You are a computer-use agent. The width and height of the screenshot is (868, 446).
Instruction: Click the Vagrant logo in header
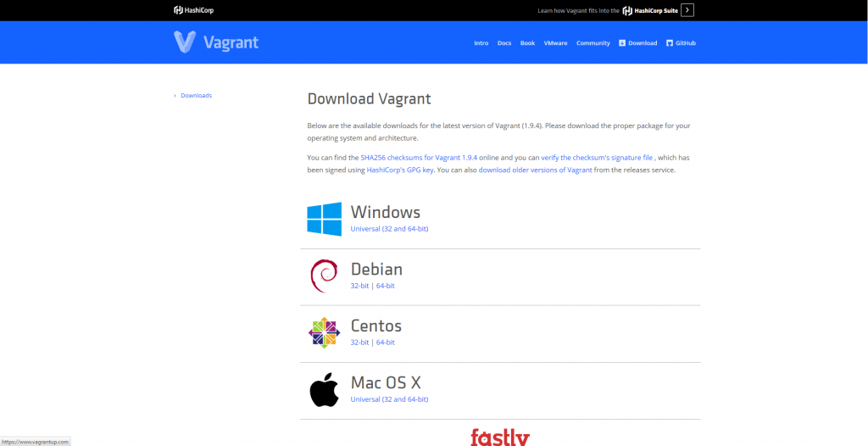point(216,42)
